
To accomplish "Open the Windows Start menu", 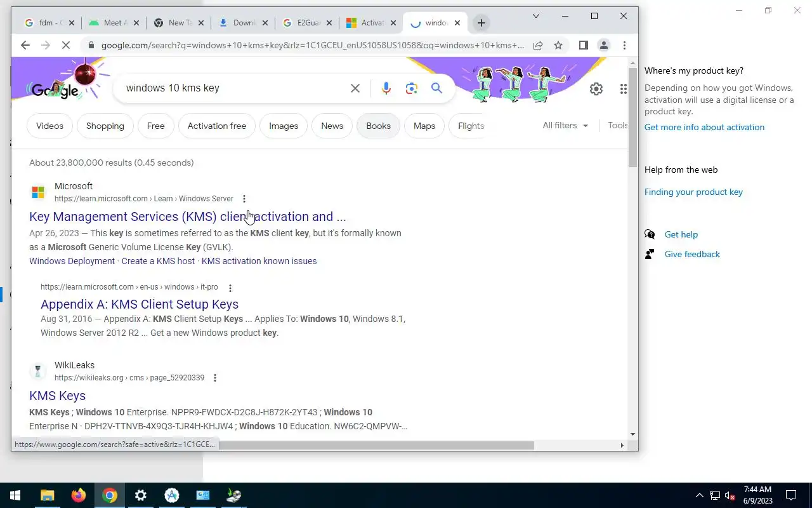I will coord(15,495).
